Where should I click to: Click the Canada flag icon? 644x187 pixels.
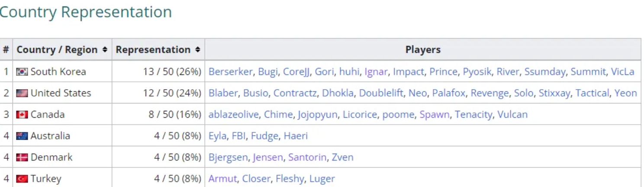coord(22,115)
